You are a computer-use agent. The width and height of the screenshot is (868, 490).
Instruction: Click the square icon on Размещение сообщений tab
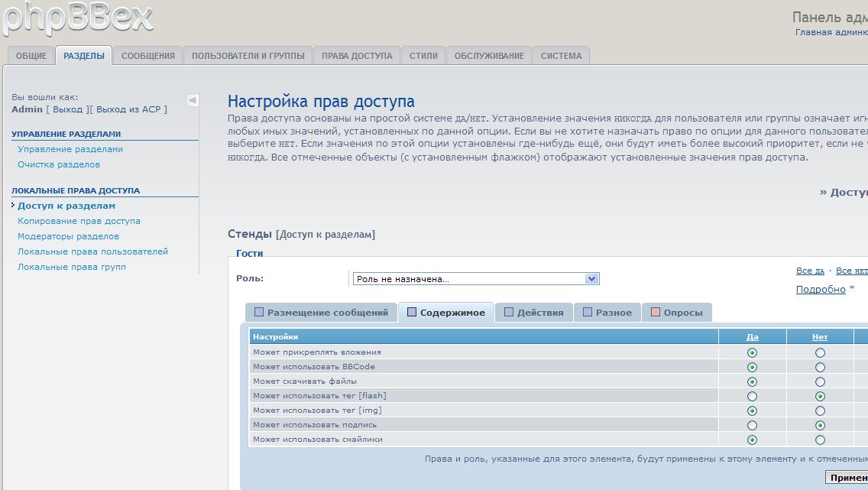coord(259,312)
